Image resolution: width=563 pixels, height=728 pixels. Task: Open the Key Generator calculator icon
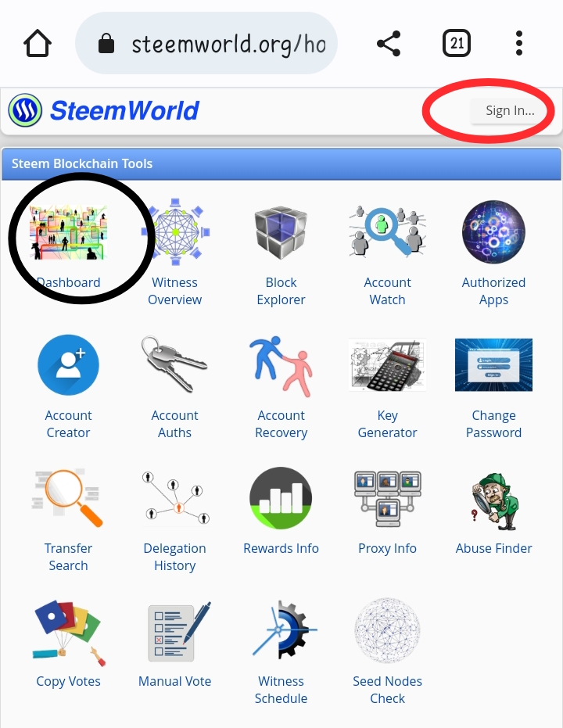point(387,365)
